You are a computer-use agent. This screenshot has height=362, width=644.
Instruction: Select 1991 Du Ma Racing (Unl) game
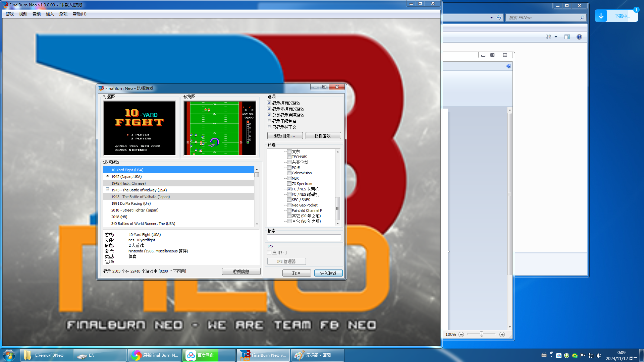click(x=179, y=203)
